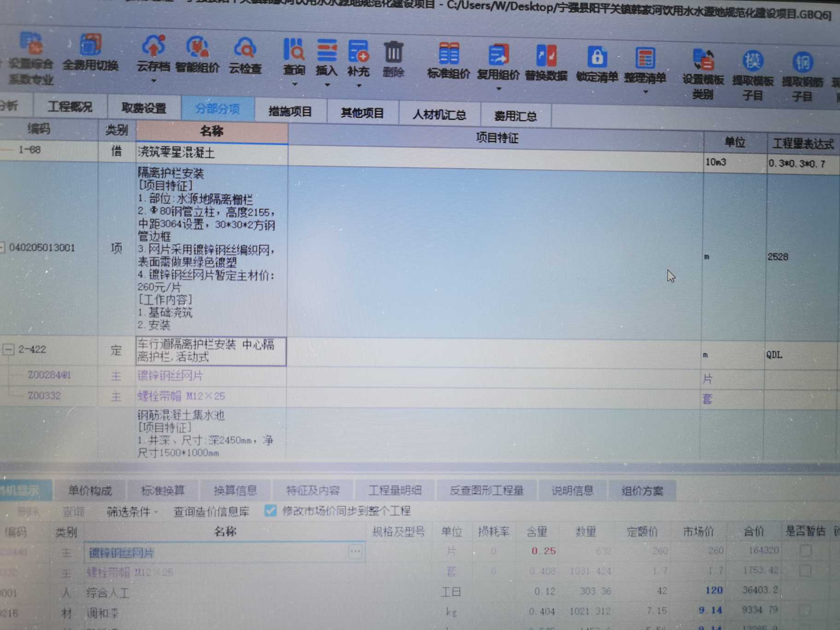840x630 pixels.
Task: Toggle 是否暂估 checkbox for 镀锌钢丝网片
Action: [805, 550]
